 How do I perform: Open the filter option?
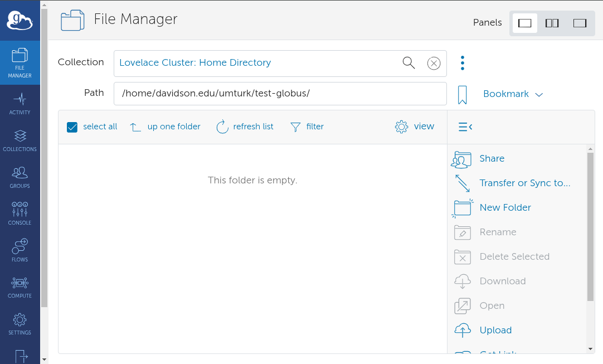point(307,127)
